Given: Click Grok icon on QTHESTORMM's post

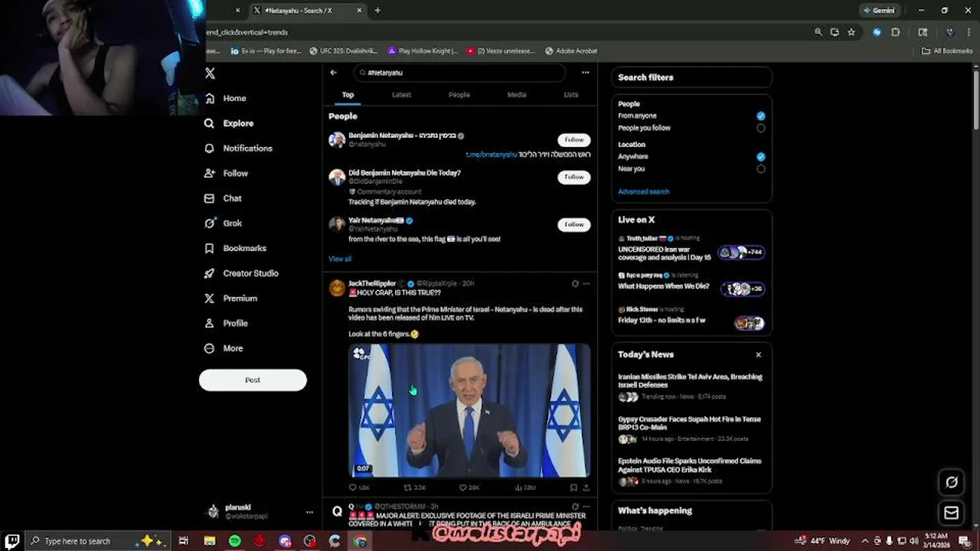Looking at the screenshot, I should pyautogui.click(x=575, y=507).
